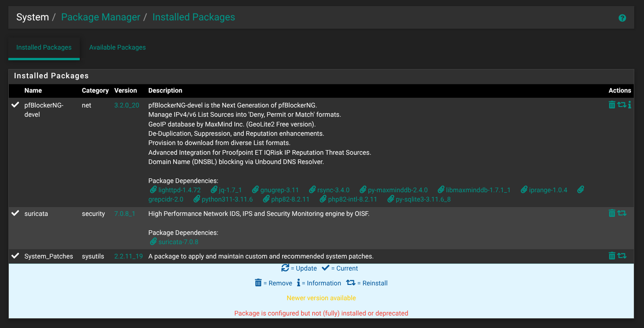644x328 pixels.
Task: Click the current checkmark for suricata
Action: (15, 213)
